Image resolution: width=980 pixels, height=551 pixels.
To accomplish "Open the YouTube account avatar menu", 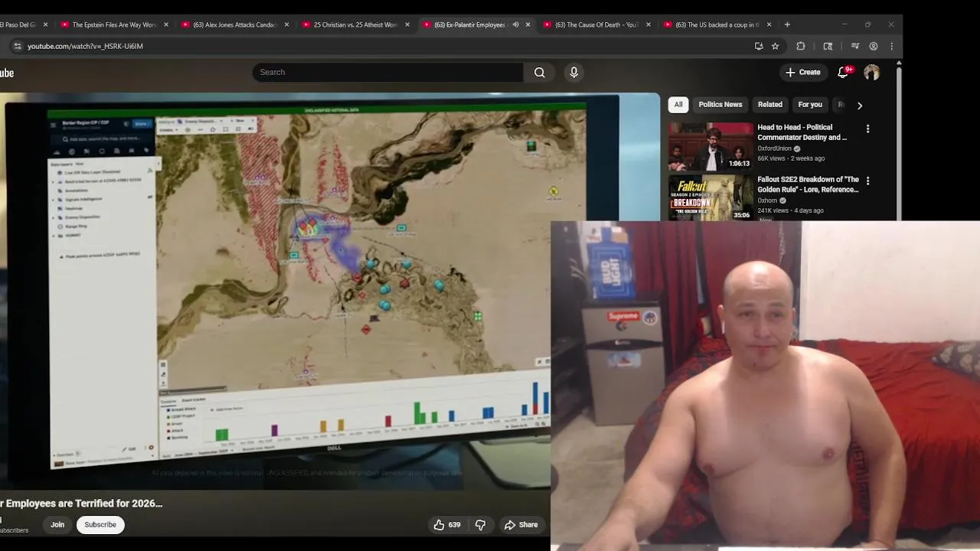I will [x=871, y=73].
